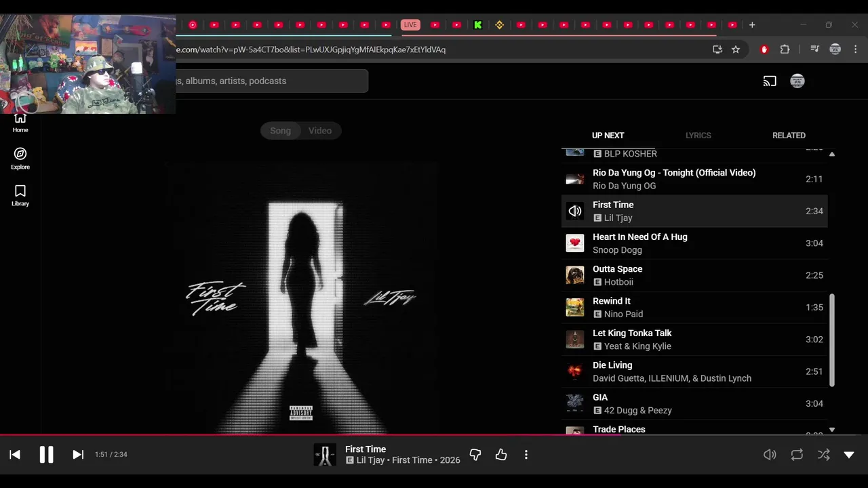Open the Lil Tjay link in player bar
868x488 pixels.
click(x=370, y=460)
